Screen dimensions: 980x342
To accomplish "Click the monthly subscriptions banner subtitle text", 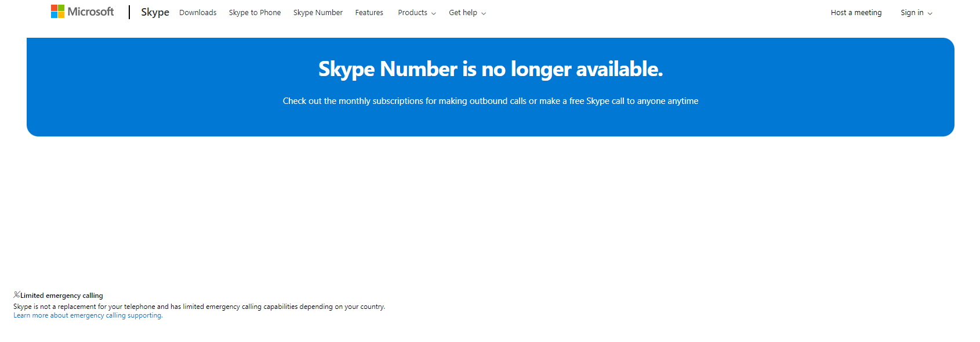I will (x=490, y=101).
